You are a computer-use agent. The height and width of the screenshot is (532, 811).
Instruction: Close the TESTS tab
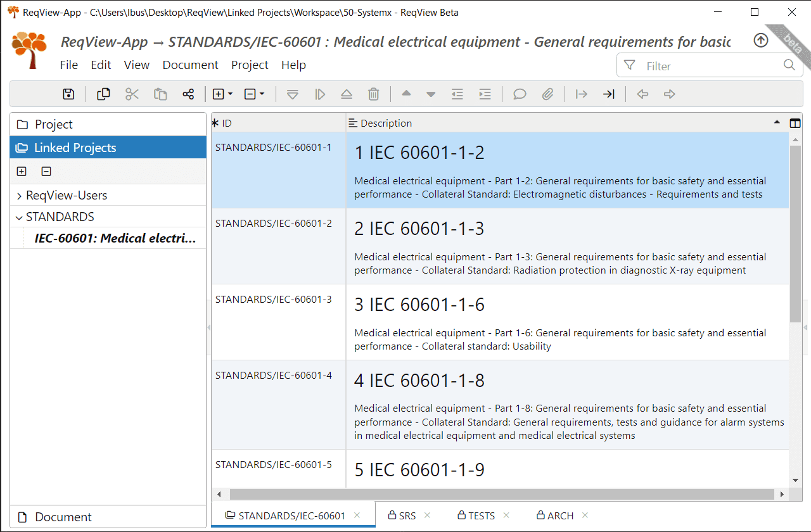pos(506,516)
